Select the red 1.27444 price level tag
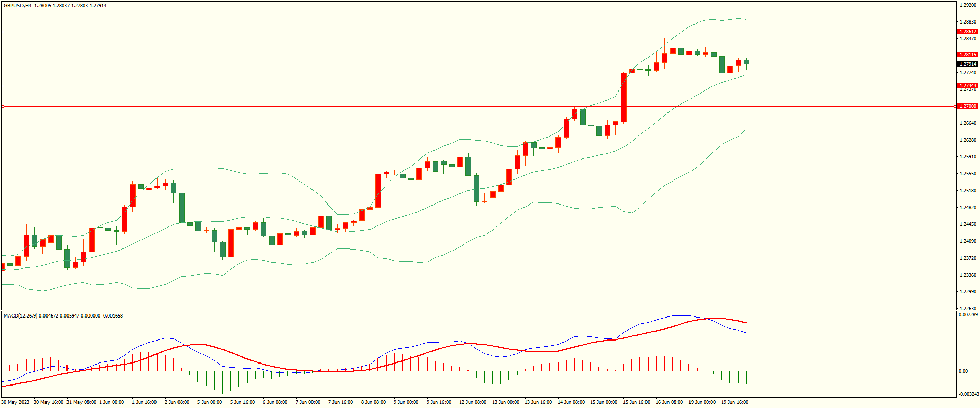The height and width of the screenshot is (408, 980). (x=968, y=86)
